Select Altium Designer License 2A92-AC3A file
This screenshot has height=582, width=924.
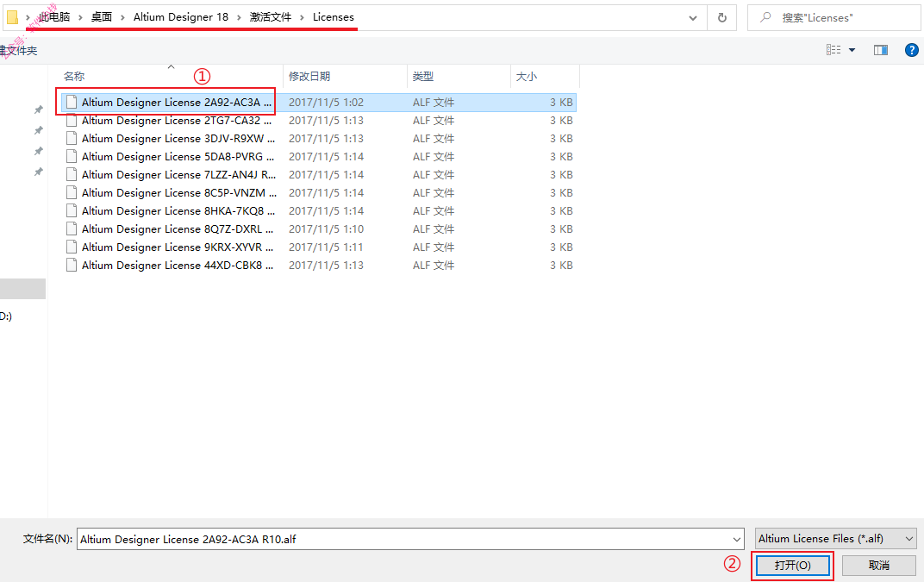319,102
